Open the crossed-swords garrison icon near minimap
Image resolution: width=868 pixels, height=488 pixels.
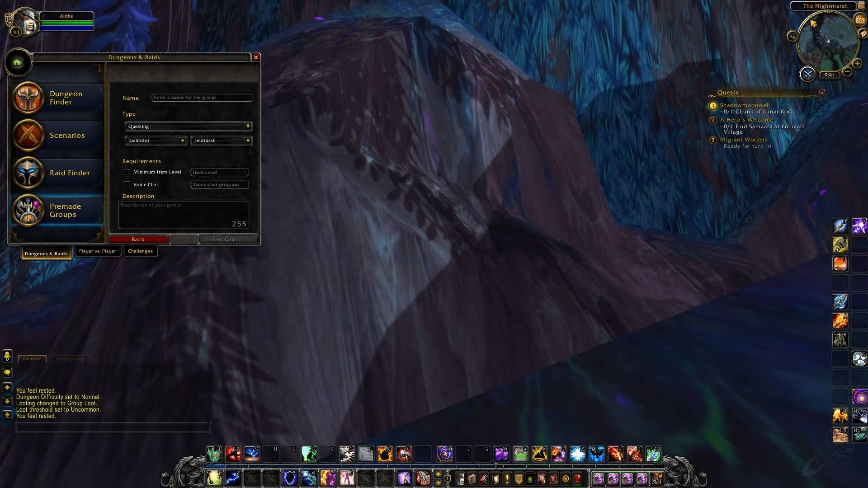tap(807, 74)
